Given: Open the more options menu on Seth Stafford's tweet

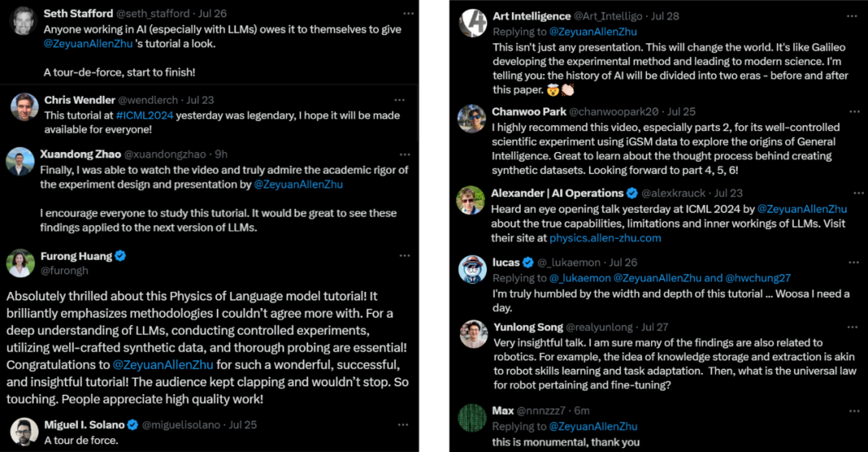Looking at the screenshot, I should [x=408, y=14].
